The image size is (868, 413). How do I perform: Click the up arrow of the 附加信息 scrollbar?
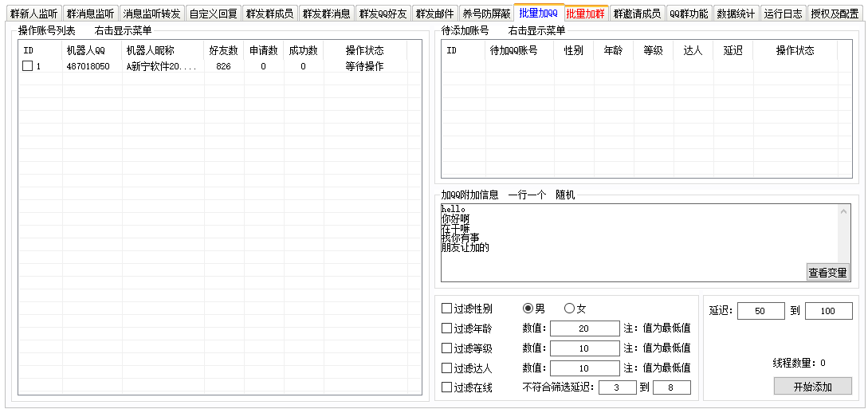pyautogui.click(x=843, y=211)
